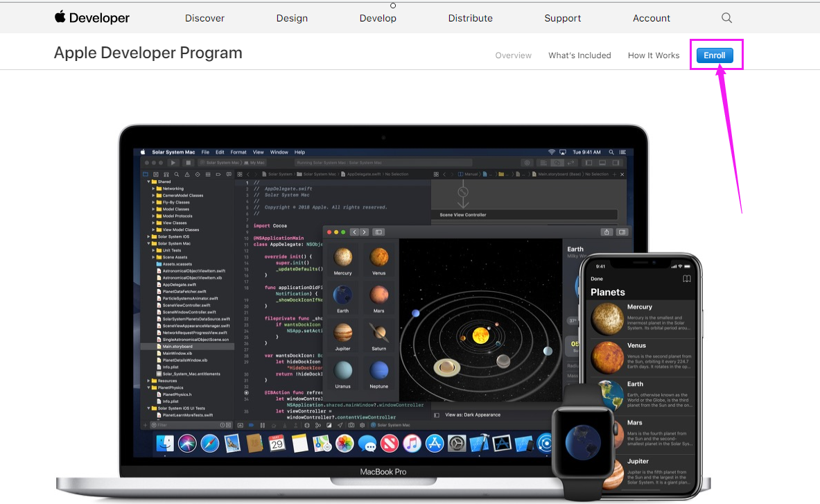Image resolution: width=820 pixels, height=504 pixels.
Task: Open the Format menu in Mac menu bar
Action: (x=238, y=152)
